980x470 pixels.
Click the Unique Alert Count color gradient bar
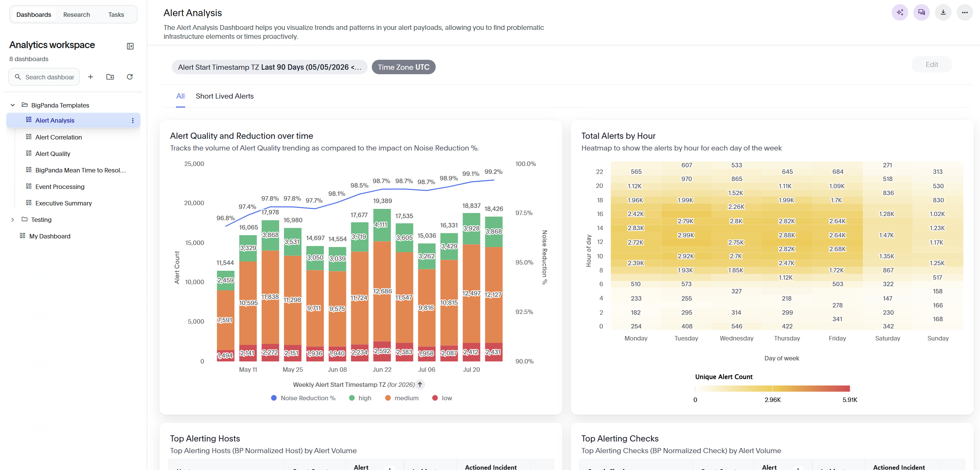pos(772,388)
